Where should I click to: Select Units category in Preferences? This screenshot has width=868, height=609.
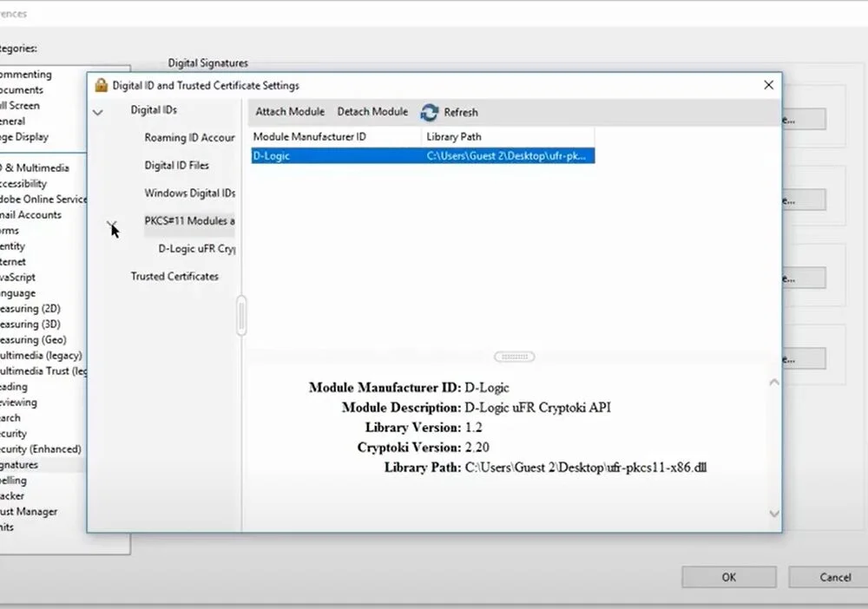tap(7, 527)
